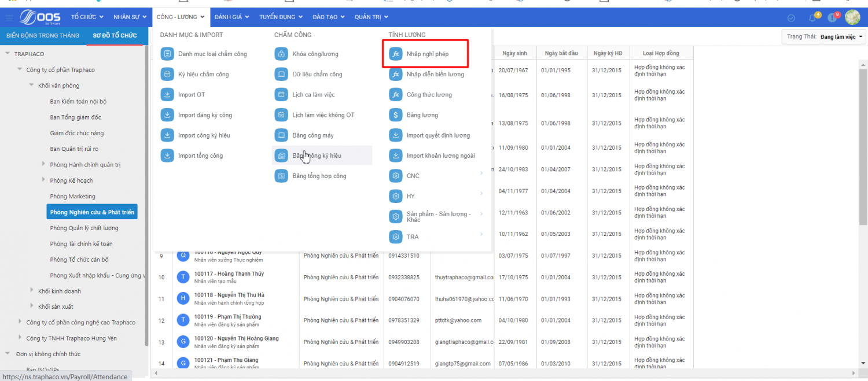Open the TUYỂN DỤNG menu
868x381 pixels.
pyautogui.click(x=280, y=17)
